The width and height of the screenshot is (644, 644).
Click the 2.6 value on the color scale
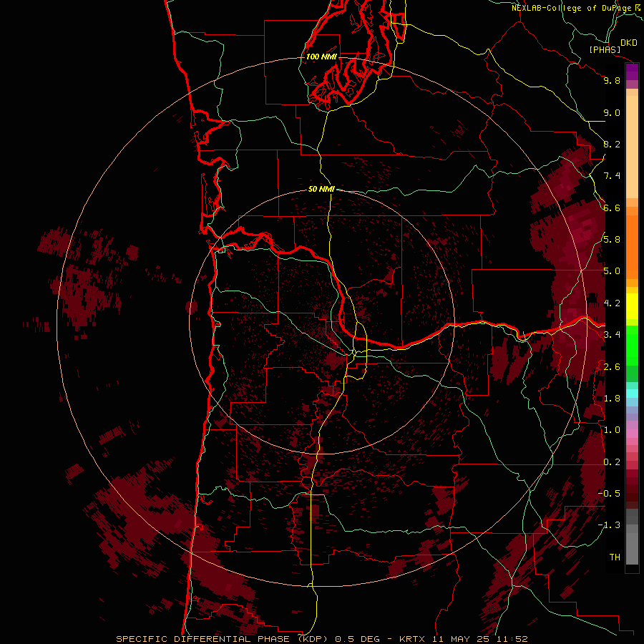tap(612, 367)
